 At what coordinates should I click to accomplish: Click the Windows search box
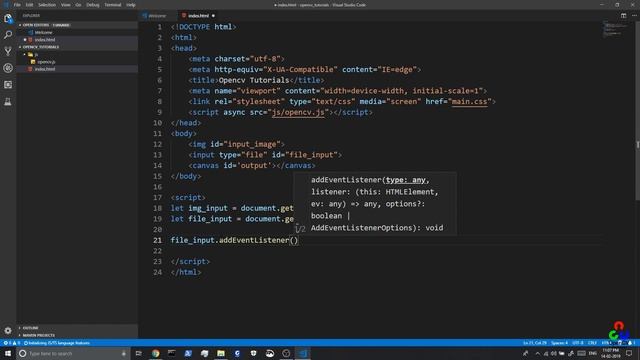click(73, 353)
